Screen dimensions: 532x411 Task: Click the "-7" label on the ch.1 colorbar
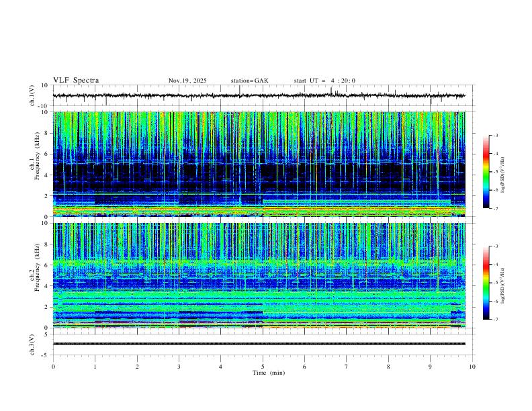495,208
